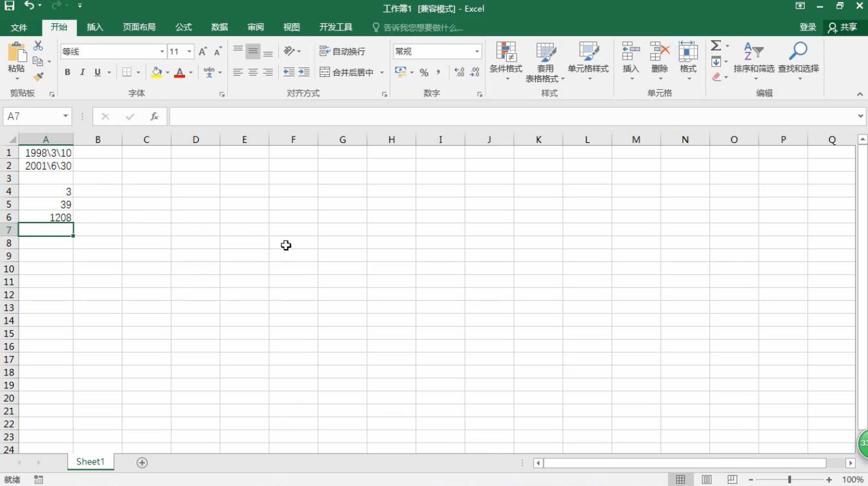Expand the number format dropdown (常规)
Viewport: 868px width, 486px height.
click(477, 51)
